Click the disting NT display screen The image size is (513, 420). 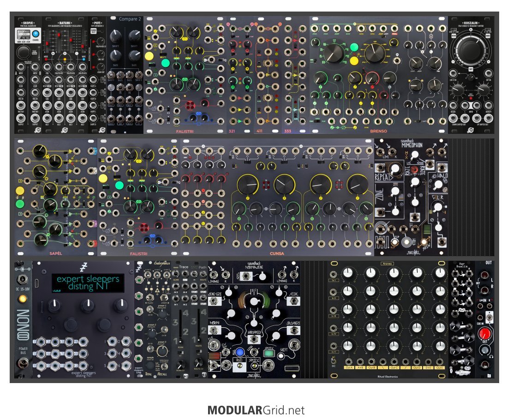88,283
